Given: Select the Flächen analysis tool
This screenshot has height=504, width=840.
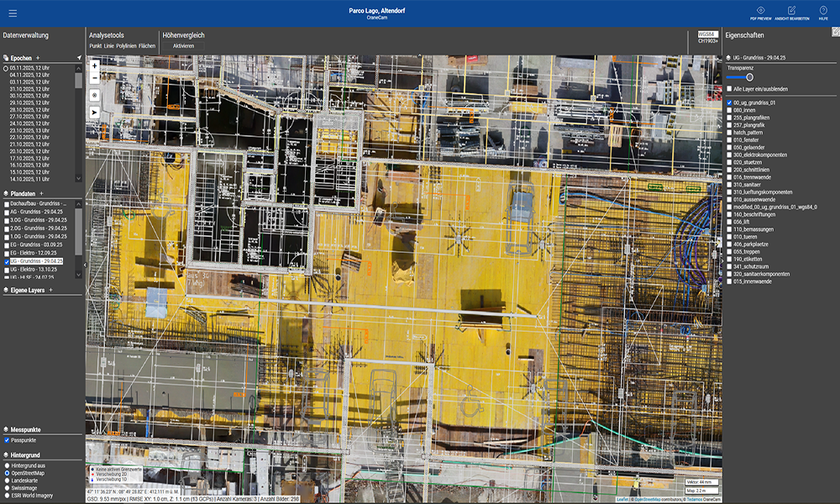Looking at the screenshot, I should click(x=147, y=45).
